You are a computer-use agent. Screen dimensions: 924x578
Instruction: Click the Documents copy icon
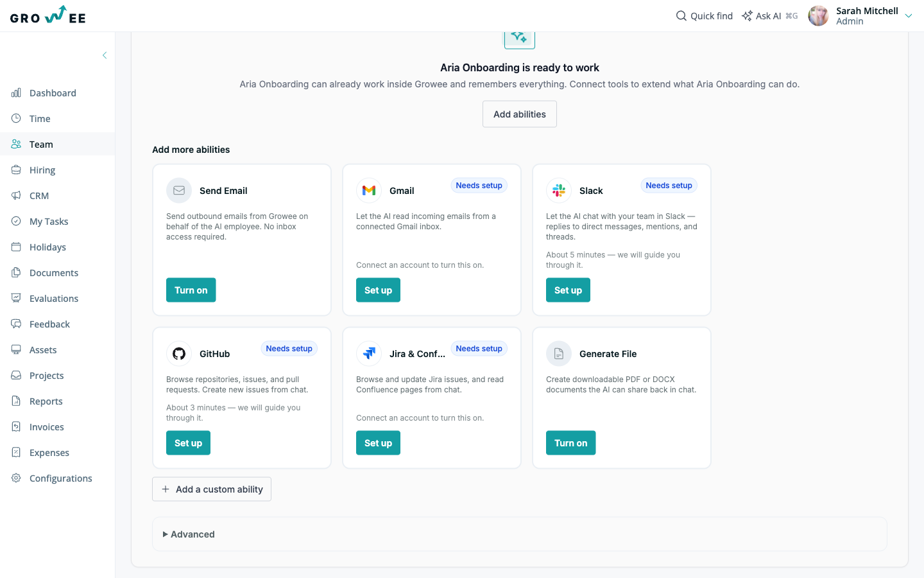16,272
